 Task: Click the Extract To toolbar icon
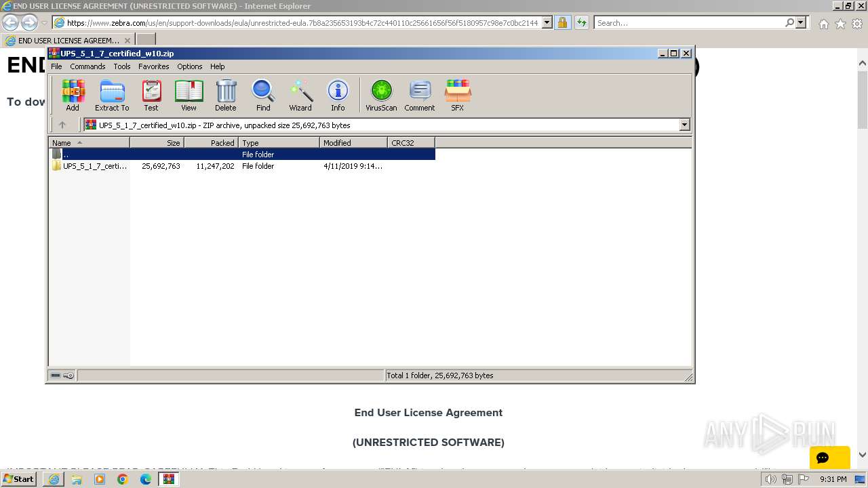tap(112, 95)
